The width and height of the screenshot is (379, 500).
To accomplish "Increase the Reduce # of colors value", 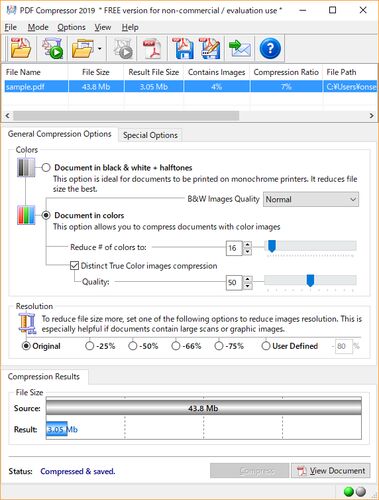I will (x=247, y=245).
